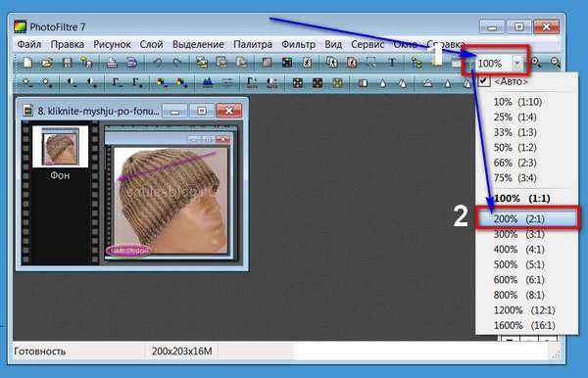
Task: Choose 50% (1:2) zoom level
Action: tap(514, 148)
